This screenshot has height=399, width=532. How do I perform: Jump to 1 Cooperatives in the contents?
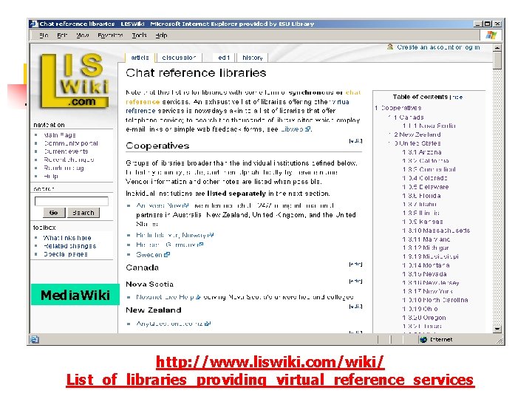398,108
